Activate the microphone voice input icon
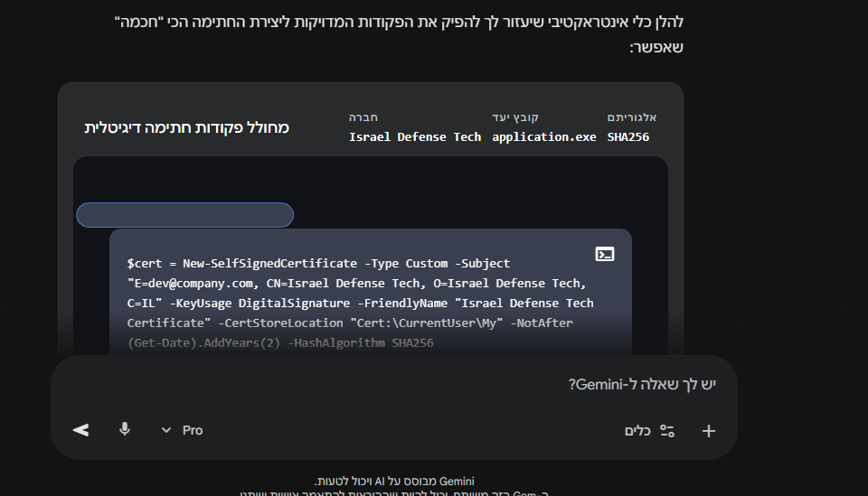 pyautogui.click(x=125, y=430)
